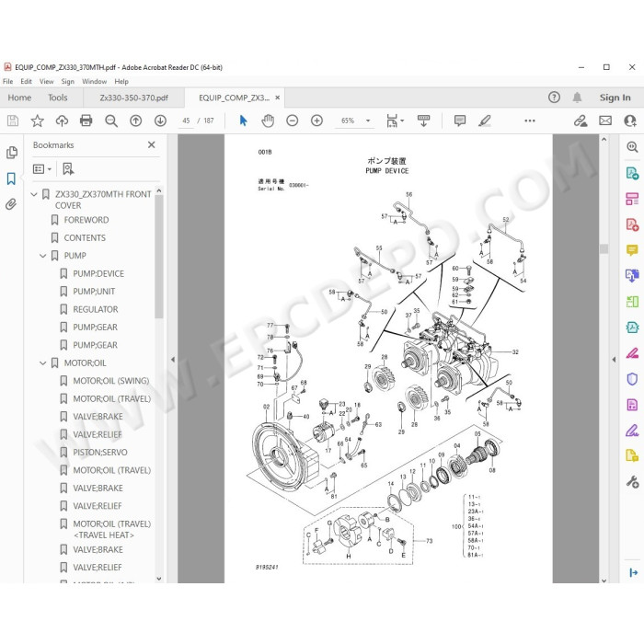The height and width of the screenshot is (644, 644).
Task: Zoom in with the plus button
Action: click(316, 121)
